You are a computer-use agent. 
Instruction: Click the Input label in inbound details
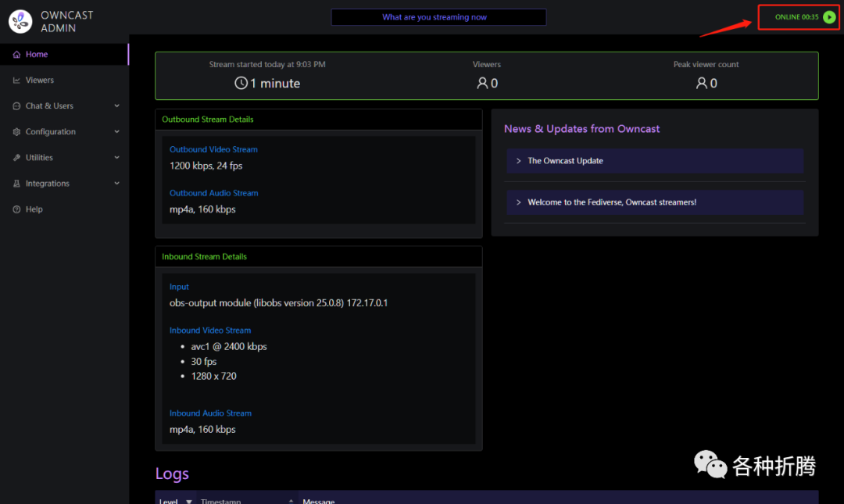tap(179, 287)
